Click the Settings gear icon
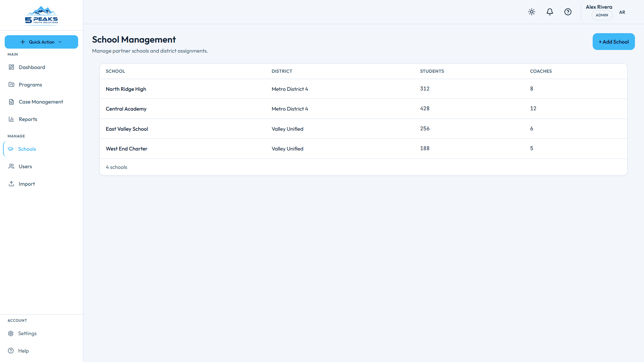 pos(11,334)
